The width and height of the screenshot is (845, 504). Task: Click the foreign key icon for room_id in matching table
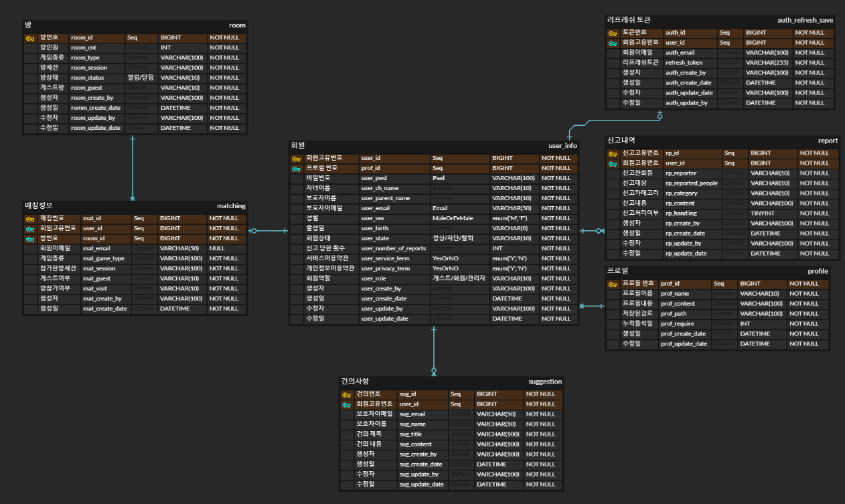[30, 238]
